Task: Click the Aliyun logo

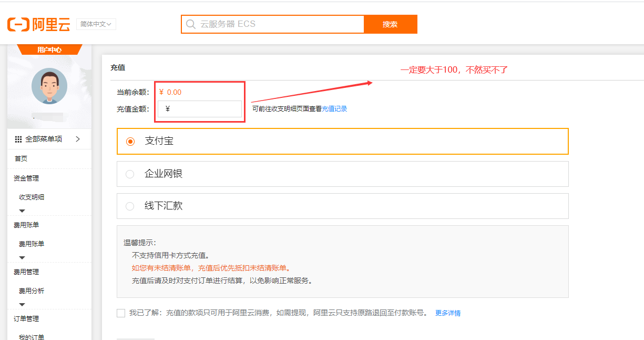Action: 38,24
